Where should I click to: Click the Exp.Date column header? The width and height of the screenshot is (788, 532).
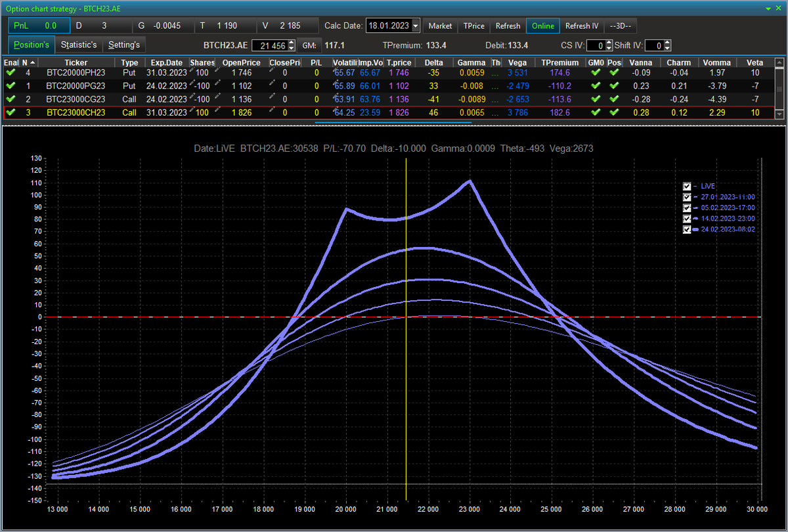pos(167,62)
